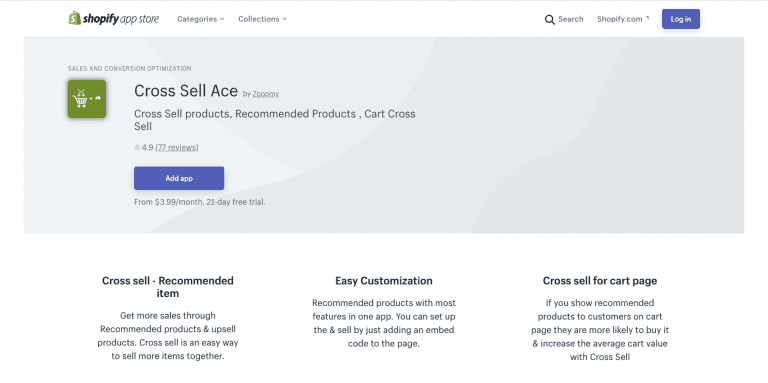Open the Zooomy developer link
Viewport: 768px width, 383px height.
(x=265, y=94)
